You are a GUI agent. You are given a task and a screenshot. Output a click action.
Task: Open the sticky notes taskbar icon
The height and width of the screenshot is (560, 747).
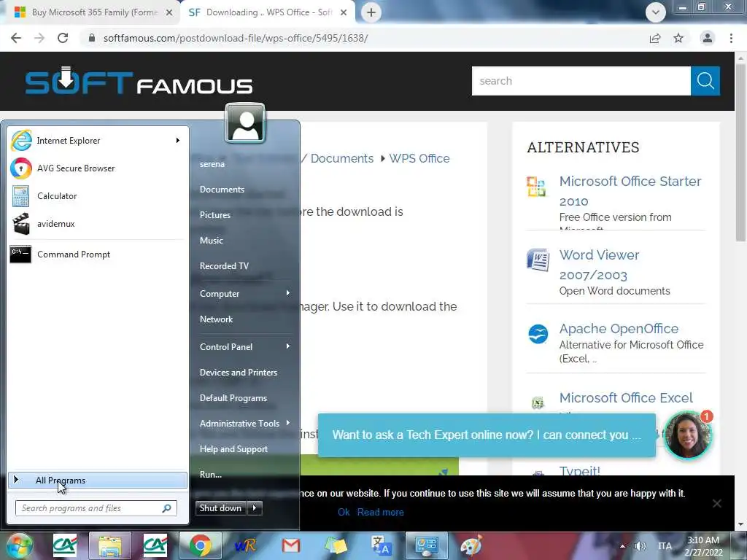[x=336, y=545]
